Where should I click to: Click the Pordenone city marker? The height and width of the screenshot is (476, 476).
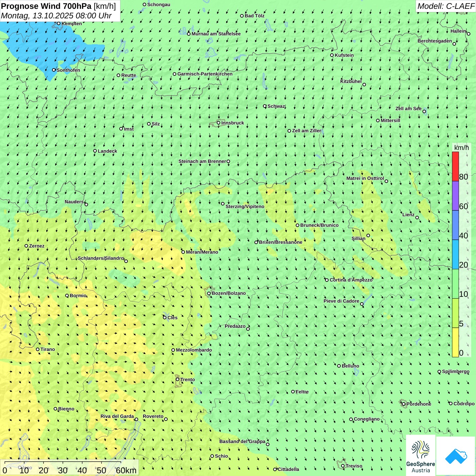[404, 404]
